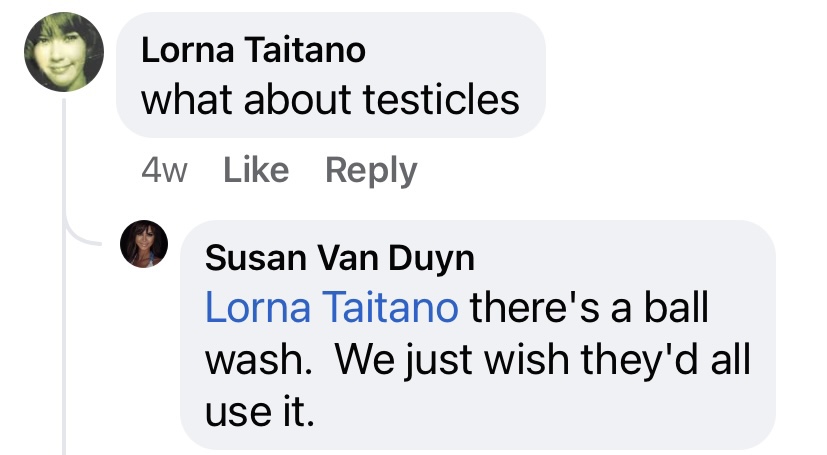This screenshot has width=827, height=455.
Task: Click the "there's a ball" reply text
Action: 589,308
